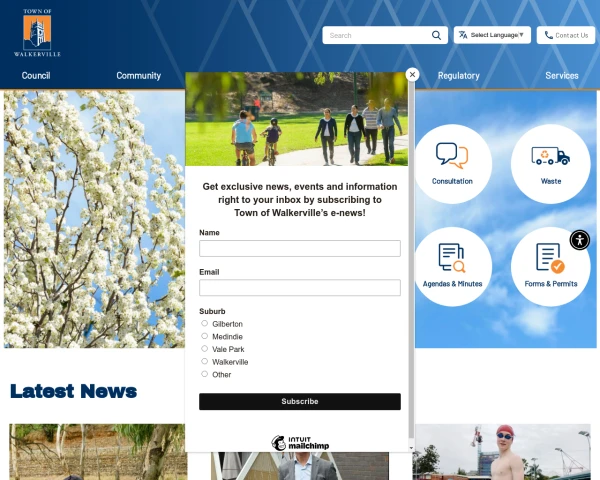The image size is (600, 480).
Task: Open the accessibility widget icon
Action: click(580, 240)
